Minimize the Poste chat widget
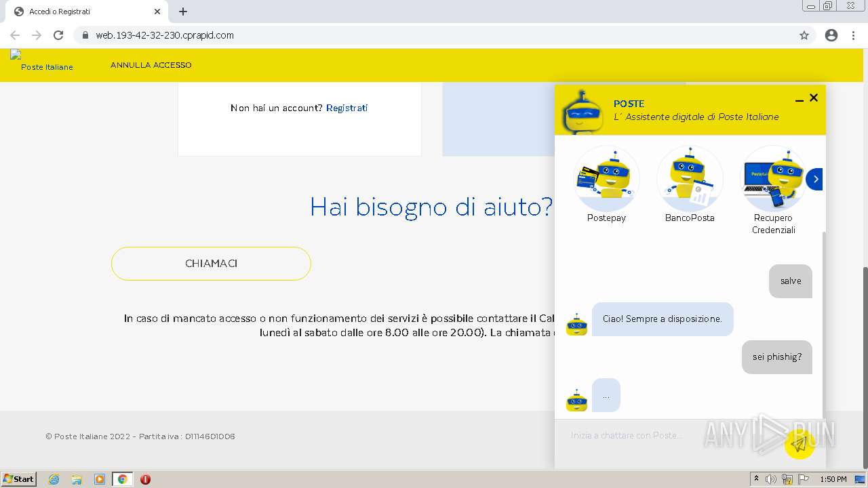Viewport: 868px width, 488px height. click(799, 99)
